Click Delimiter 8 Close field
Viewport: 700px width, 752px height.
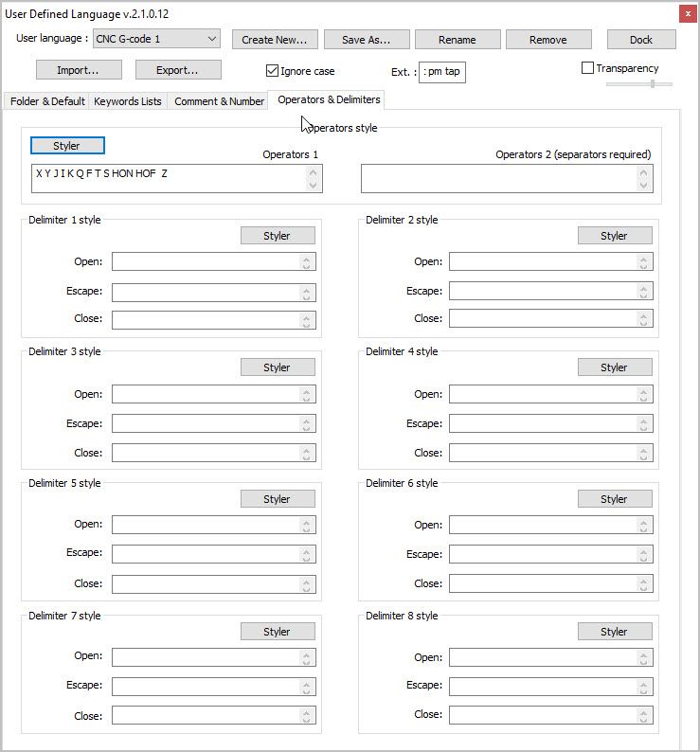[x=550, y=714]
